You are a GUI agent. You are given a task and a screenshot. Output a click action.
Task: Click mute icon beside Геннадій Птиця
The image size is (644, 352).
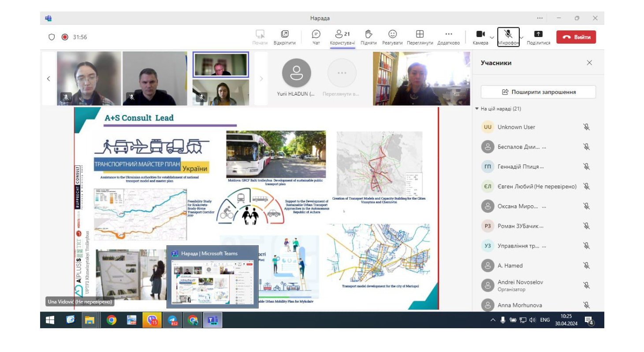586,167
